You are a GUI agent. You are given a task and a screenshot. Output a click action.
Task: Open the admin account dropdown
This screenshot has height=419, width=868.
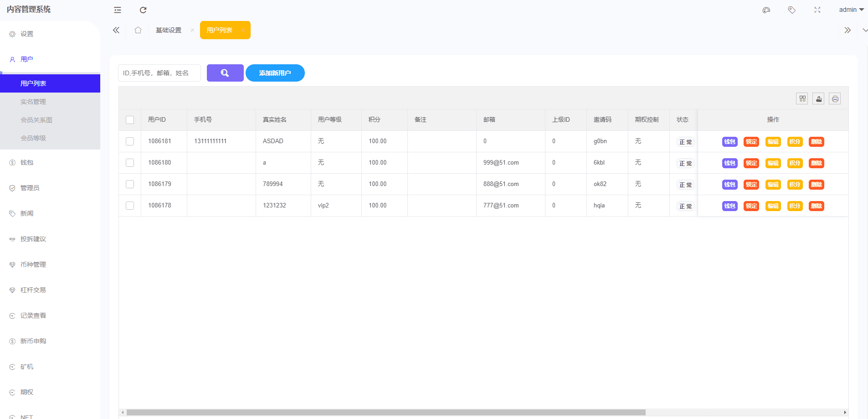coord(851,10)
